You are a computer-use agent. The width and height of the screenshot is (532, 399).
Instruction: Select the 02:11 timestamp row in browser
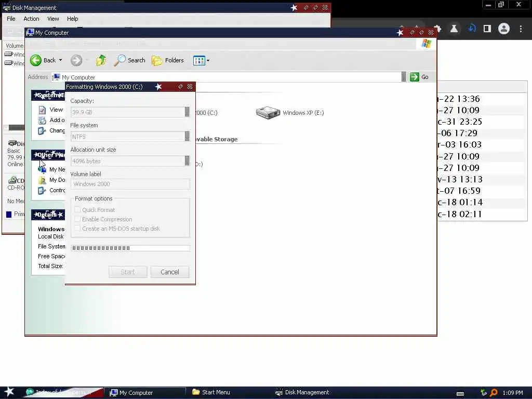tap(482, 214)
